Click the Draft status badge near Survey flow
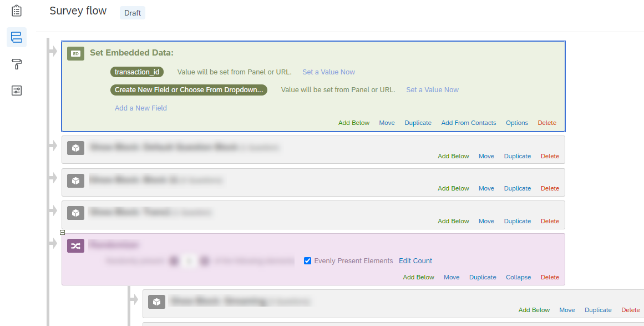The width and height of the screenshot is (644, 326). pos(132,12)
